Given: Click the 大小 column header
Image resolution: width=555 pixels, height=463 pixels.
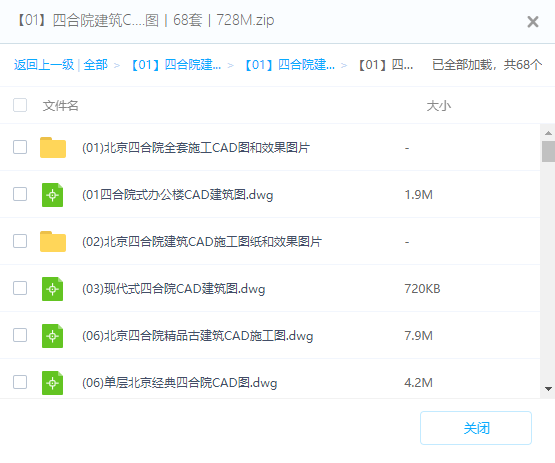Looking at the screenshot, I should coord(439,105).
